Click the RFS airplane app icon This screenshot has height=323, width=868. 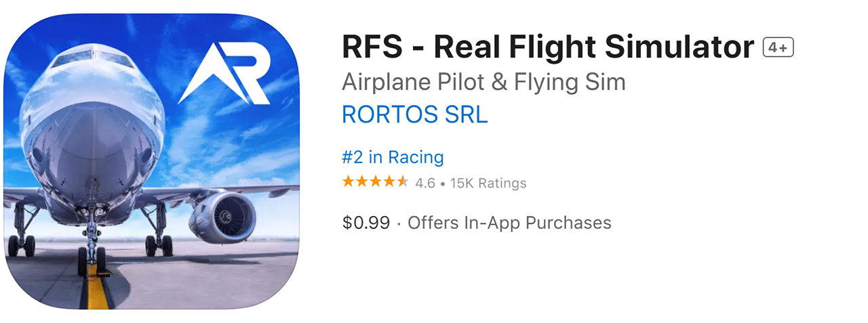click(x=151, y=161)
